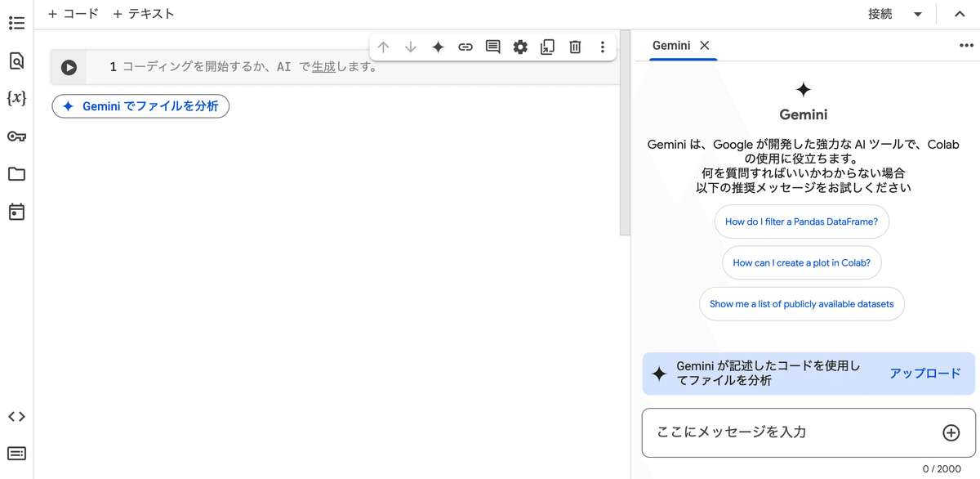Generate code with the Gemini spark icon
This screenshot has height=479, width=980.
point(438,47)
